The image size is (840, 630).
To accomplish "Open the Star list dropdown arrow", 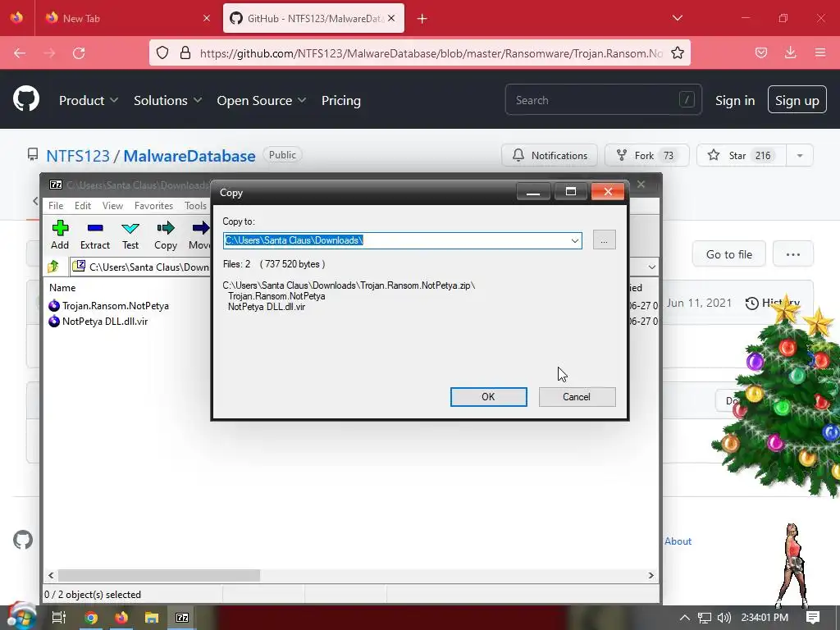I will point(800,155).
